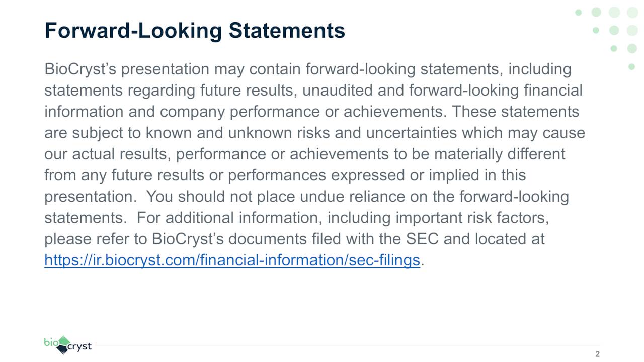The width and height of the screenshot is (644, 362).
Task: Click the "These statements" sentence start
Action: coord(515,112)
